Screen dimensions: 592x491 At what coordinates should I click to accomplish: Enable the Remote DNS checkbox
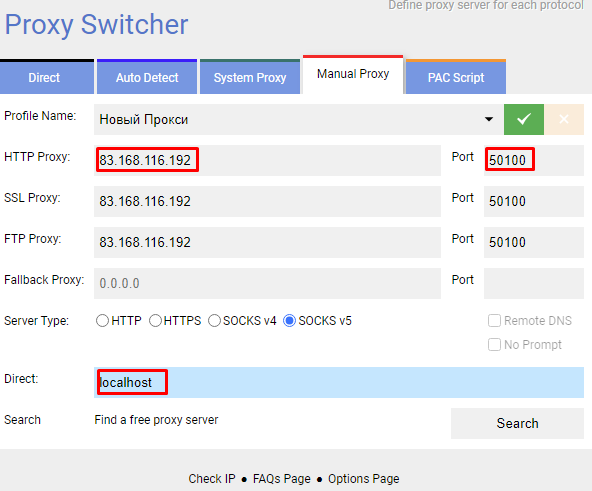click(494, 321)
